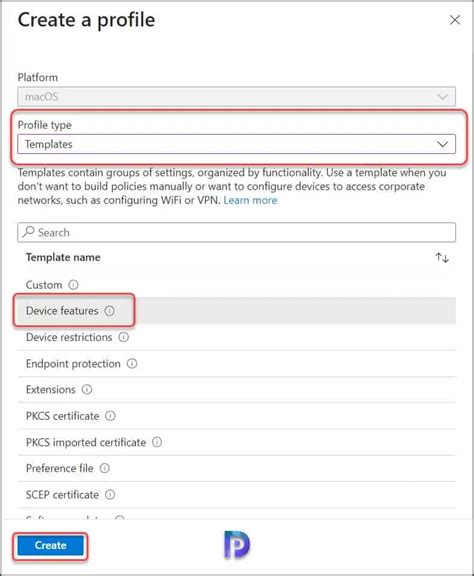Focus the template Search field
This screenshot has width=474, height=576.
236,232
